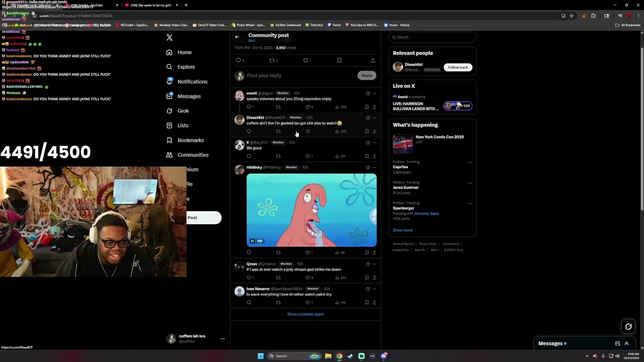Open more options on Ivan Navarro's comment
This screenshot has height=362, width=644.
374,289
